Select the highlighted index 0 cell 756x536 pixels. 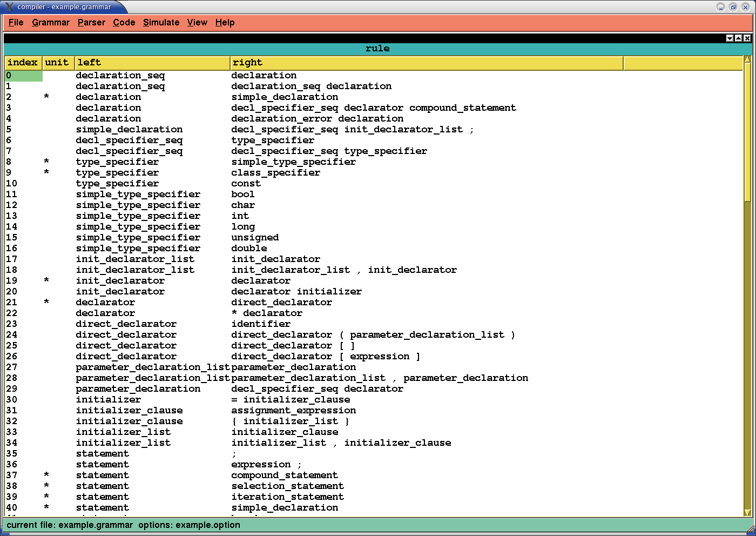(24, 76)
